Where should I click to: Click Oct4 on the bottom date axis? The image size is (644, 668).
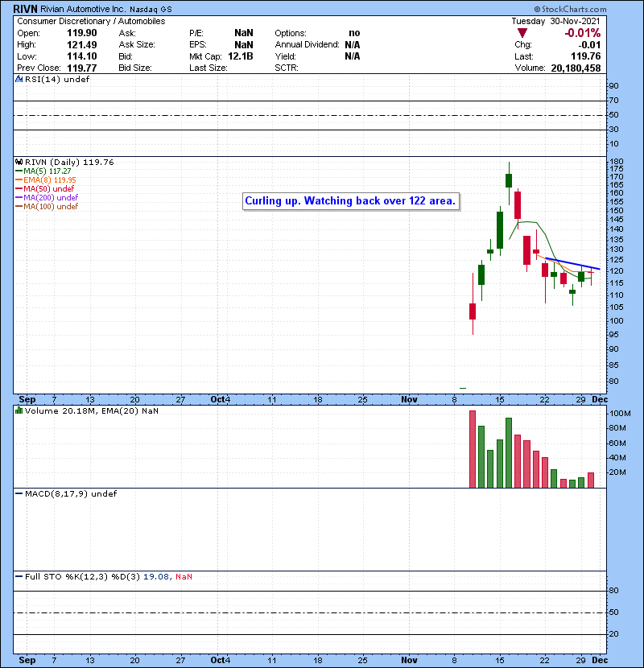coord(221,660)
